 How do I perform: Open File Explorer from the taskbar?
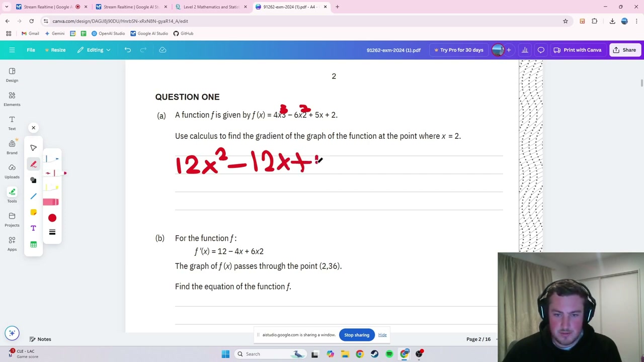[345, 354]
